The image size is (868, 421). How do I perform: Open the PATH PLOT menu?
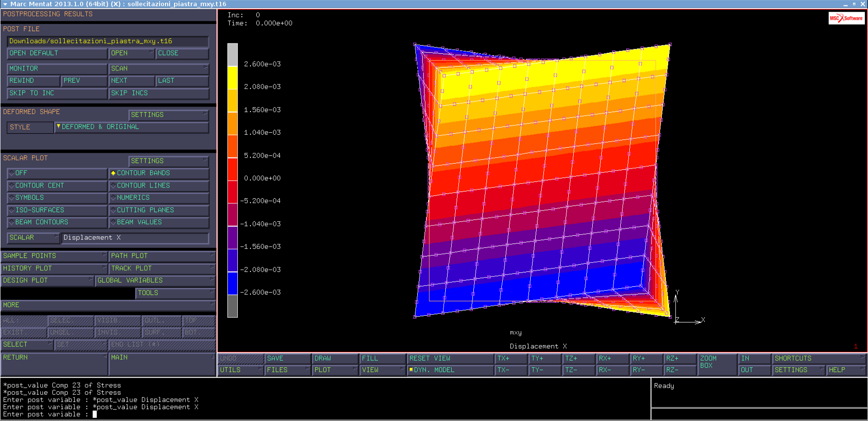(161, 256)
